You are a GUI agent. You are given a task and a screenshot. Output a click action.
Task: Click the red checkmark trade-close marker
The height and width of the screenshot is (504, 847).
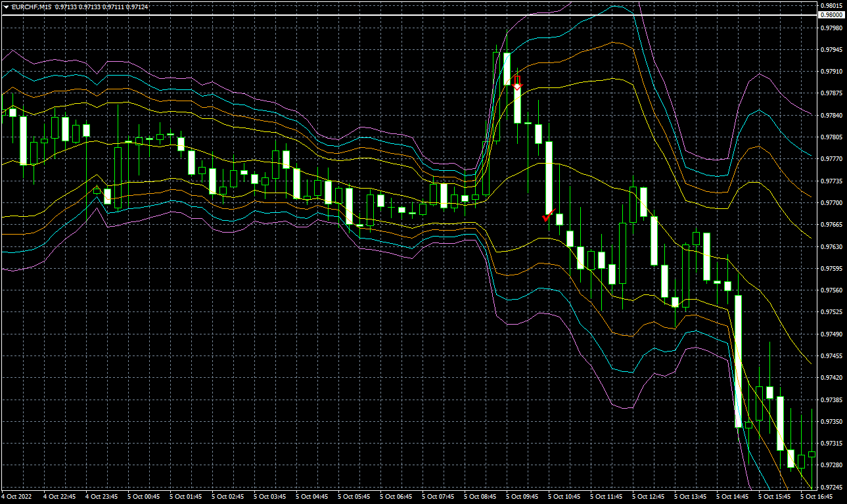coord(548,216)
